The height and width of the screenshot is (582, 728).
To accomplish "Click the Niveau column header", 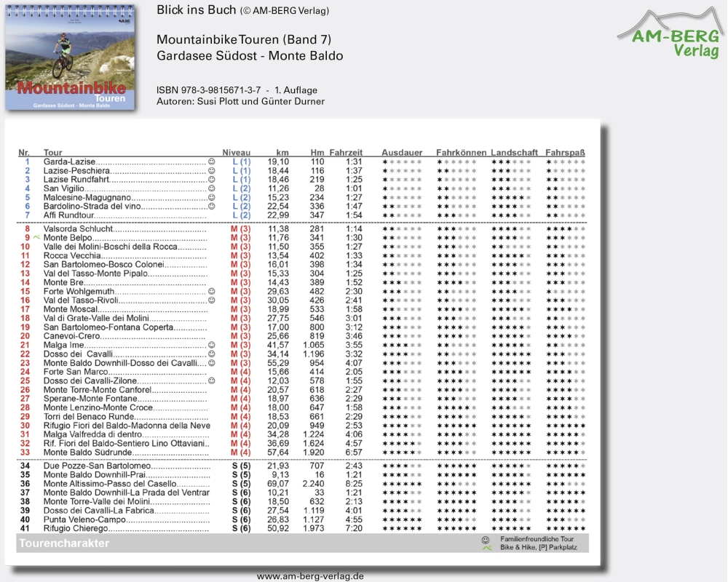I will (236, 152).
